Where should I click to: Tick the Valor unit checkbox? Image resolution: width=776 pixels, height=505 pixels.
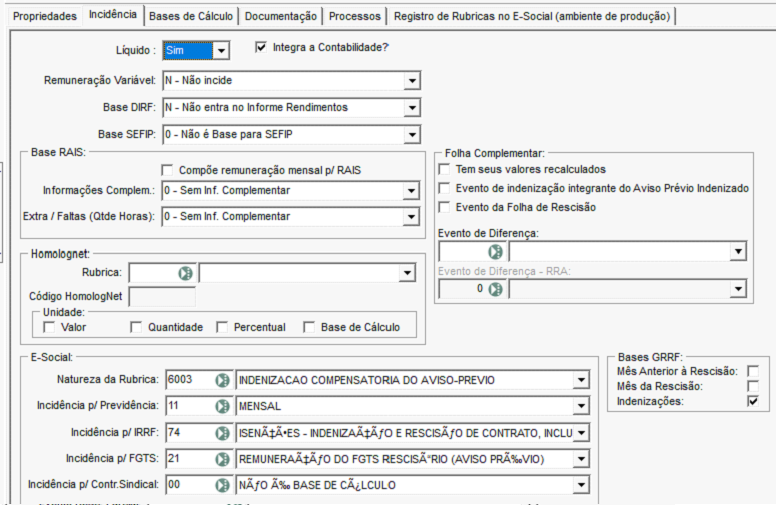[49, 327]
